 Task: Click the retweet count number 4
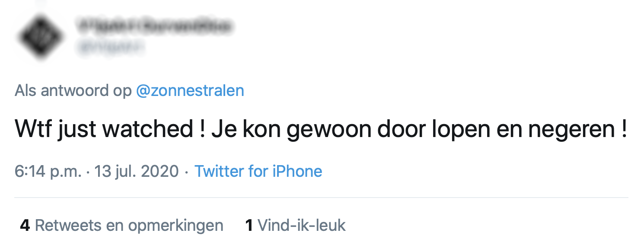[25, 225]
